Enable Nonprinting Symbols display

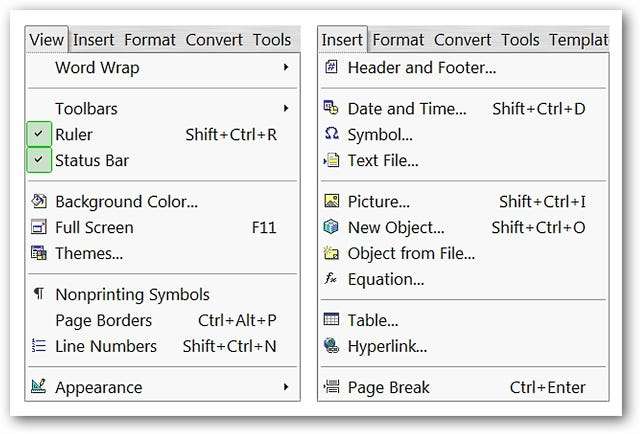pos(132,294)
